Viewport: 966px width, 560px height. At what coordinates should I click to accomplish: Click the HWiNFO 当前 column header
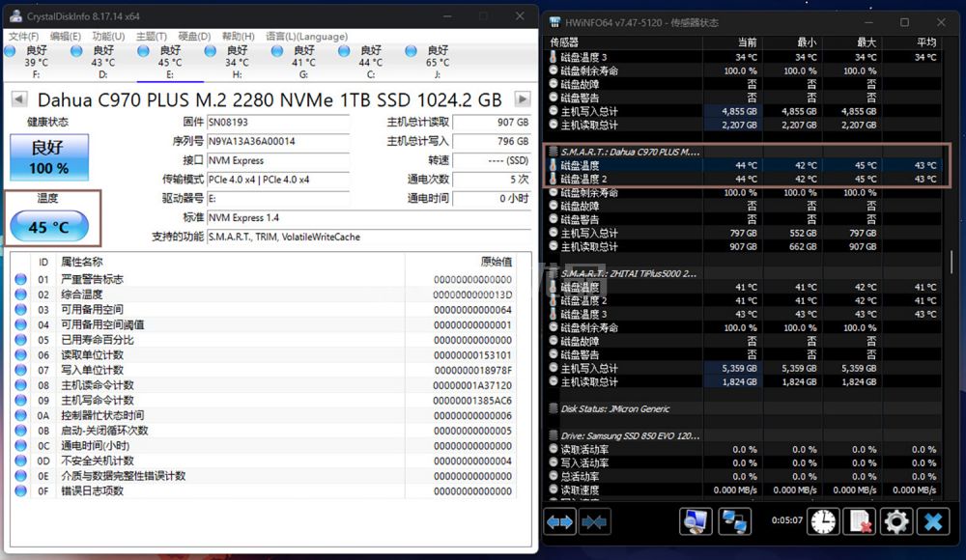click(x=732, y=42)
